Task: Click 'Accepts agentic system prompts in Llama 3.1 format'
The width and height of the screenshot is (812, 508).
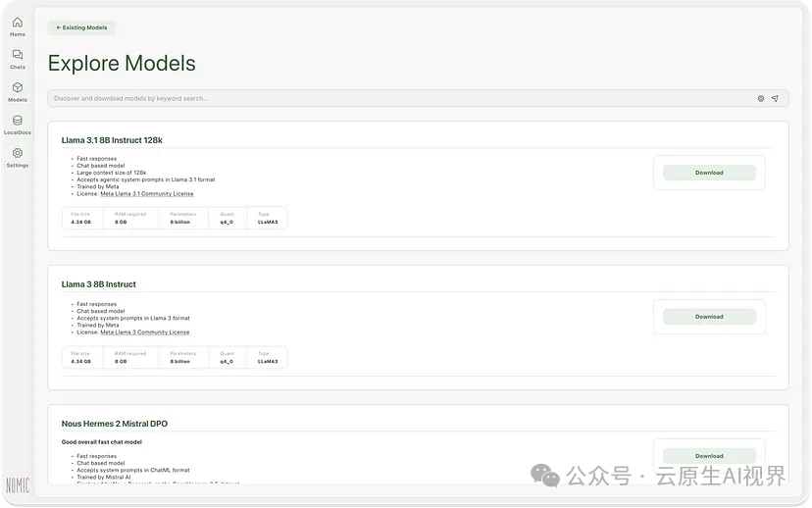Action: 146,179
